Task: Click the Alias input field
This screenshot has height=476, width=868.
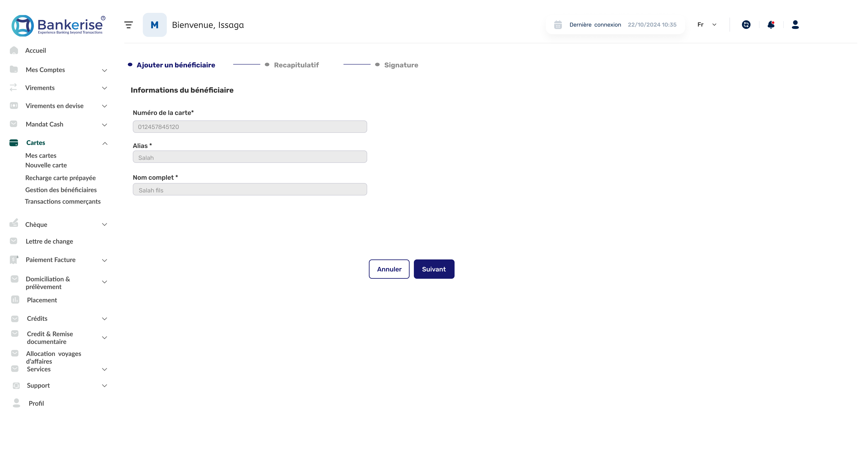Action: point(250,157)
